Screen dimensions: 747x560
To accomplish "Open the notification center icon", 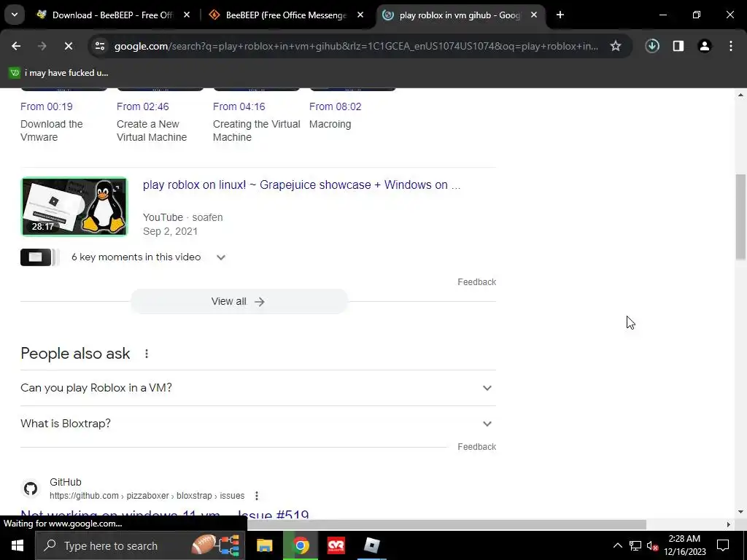I will coord(723,545).
